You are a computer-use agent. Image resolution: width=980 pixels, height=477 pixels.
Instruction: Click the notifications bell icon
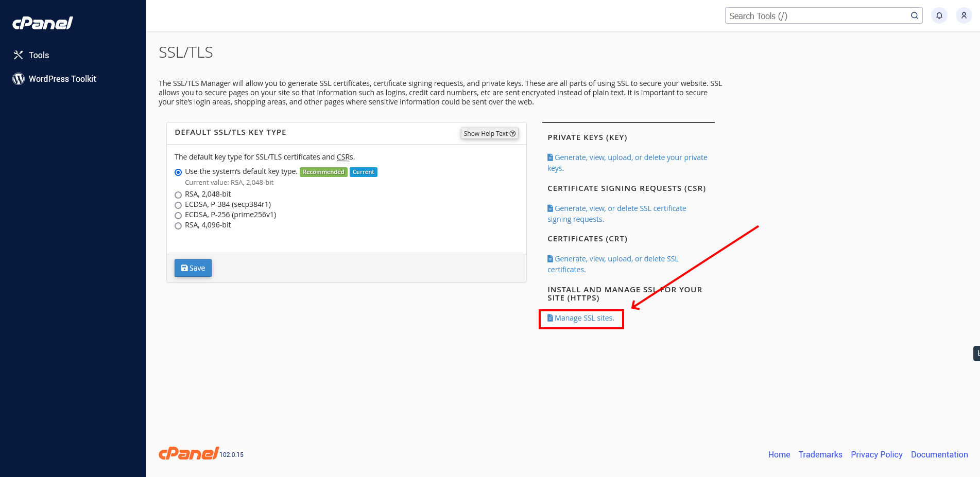click(x=939, y=15)
